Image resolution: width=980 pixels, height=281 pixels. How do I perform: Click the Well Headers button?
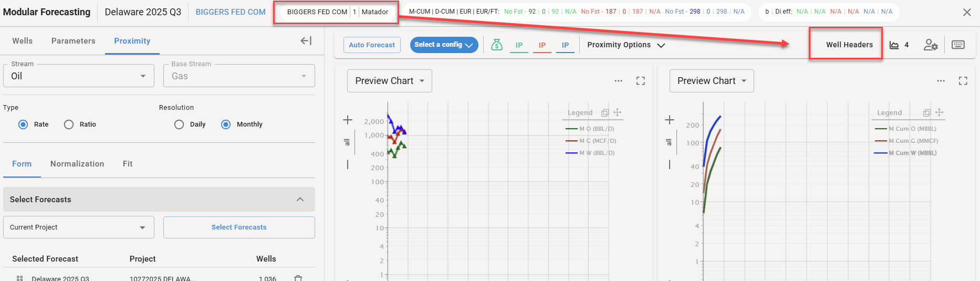click(x=849, y=45)
